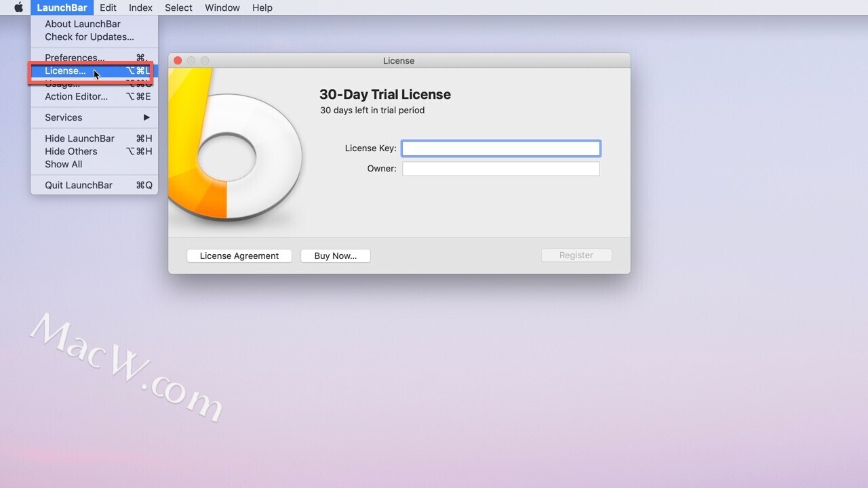
Task: Click the LaunchBar menu title
Action: tap(62, 7)
